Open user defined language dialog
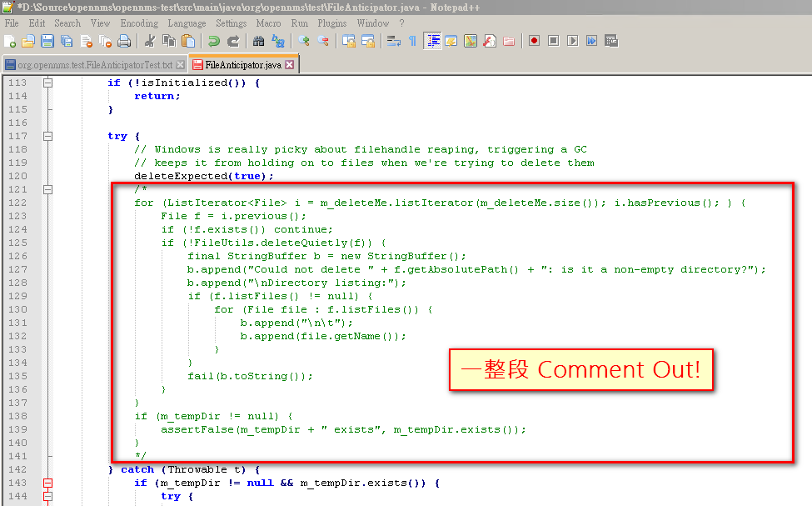Viewport: 812px width, 506px height. (x=451, y=41)
